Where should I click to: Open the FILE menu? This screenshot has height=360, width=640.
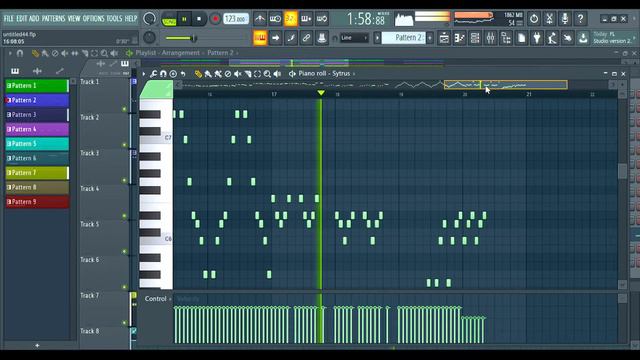(x=9, y=19)
